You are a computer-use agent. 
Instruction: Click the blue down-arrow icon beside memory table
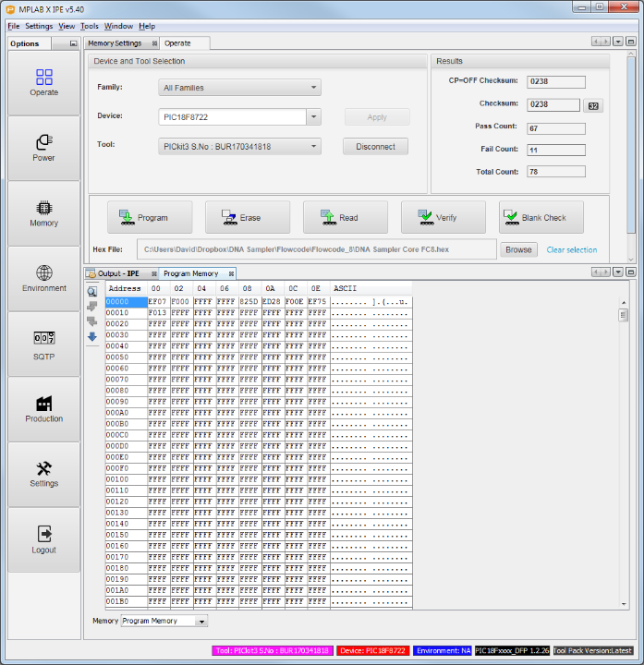click(x=92, y=337)
